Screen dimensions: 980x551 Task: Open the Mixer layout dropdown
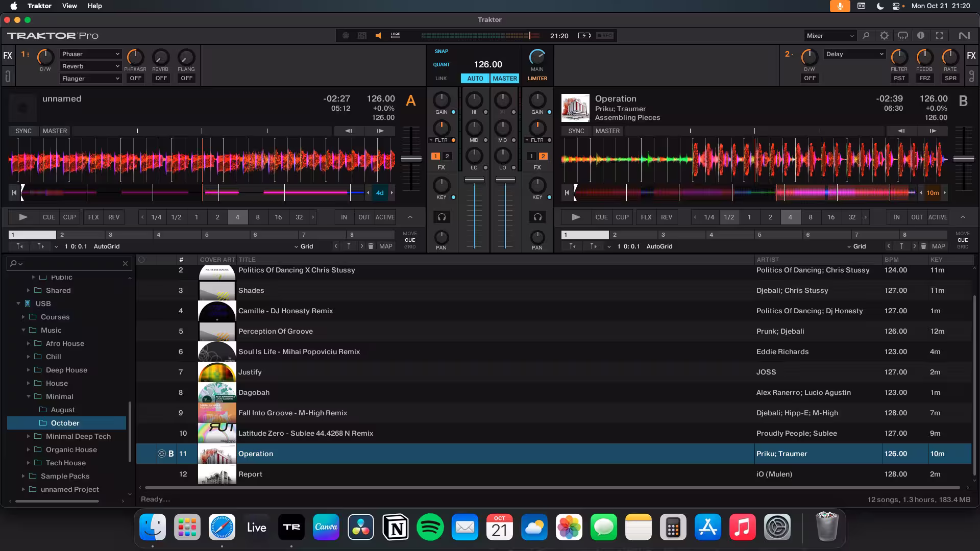click(x=829, y=36)
